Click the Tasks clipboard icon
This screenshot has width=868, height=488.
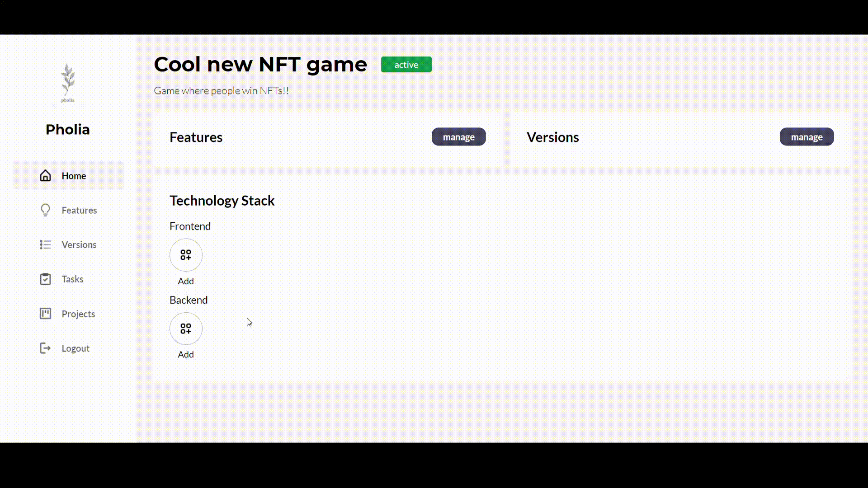coord(45,279)
